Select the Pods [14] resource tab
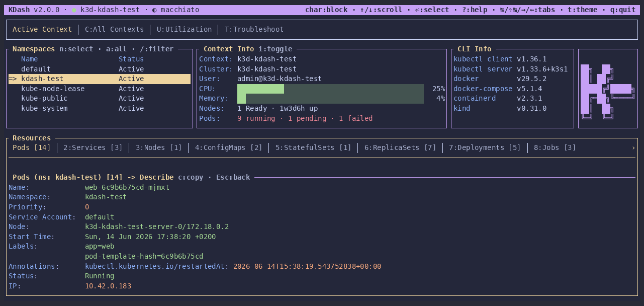 32,148
